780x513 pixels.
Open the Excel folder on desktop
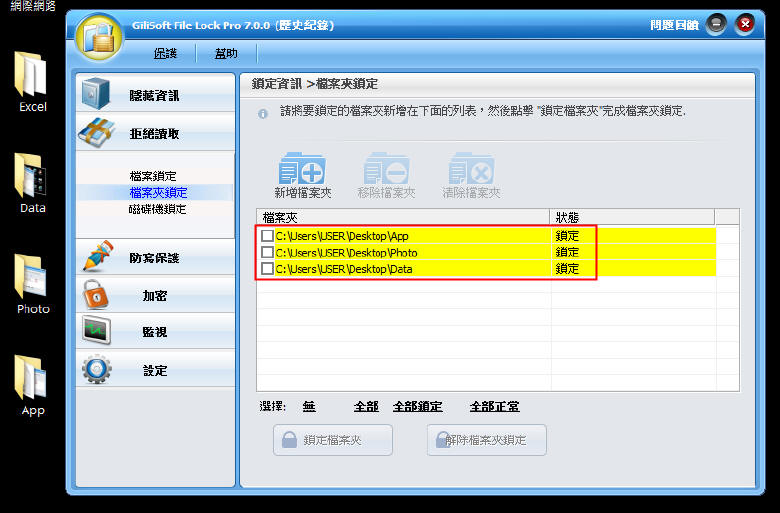point(32,80)
